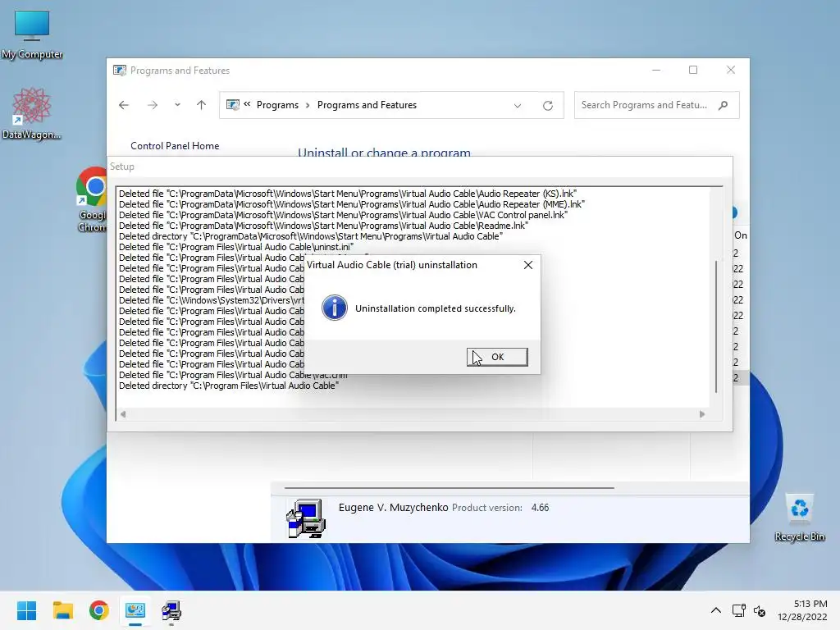Click Eugene V. Muzychenko publisher text
Image resolution: width=840 pixels, height=630 pixels.
click(x=393, y=507)
